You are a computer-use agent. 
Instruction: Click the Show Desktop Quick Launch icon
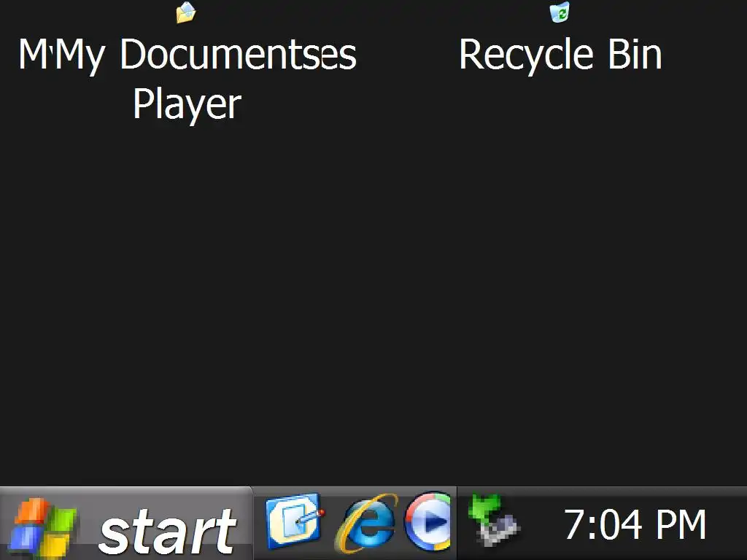coord(294,521)
